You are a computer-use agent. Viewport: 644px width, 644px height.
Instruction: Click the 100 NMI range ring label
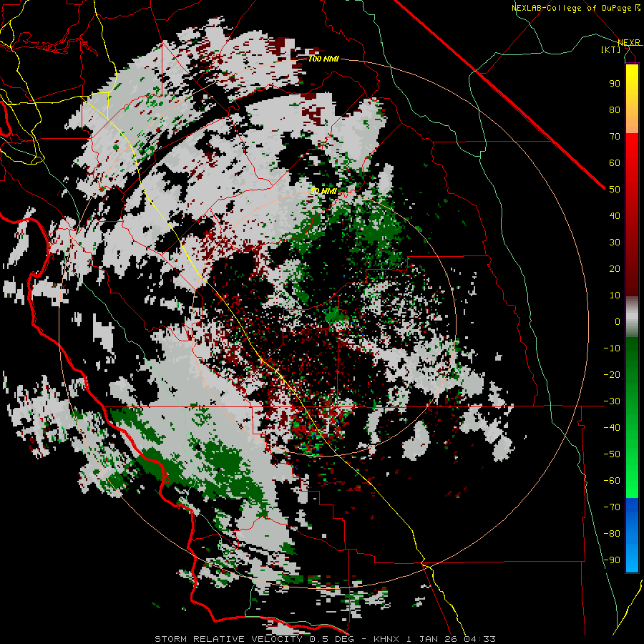coord(323,59)
